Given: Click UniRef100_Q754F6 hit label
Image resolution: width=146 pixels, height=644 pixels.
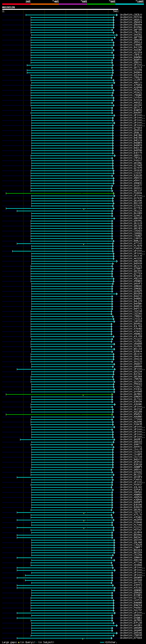Looking at the screenshot, I should click(131, 85).
